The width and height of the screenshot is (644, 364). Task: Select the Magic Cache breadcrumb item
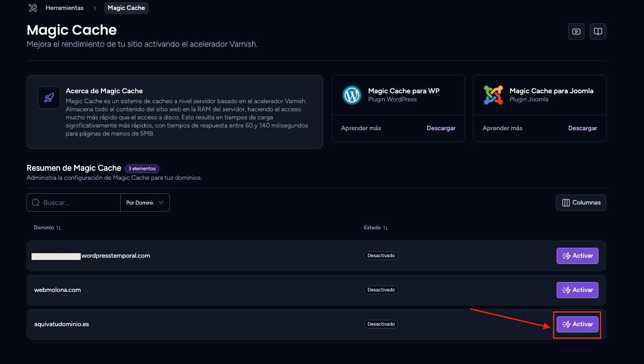coord(126,8)
